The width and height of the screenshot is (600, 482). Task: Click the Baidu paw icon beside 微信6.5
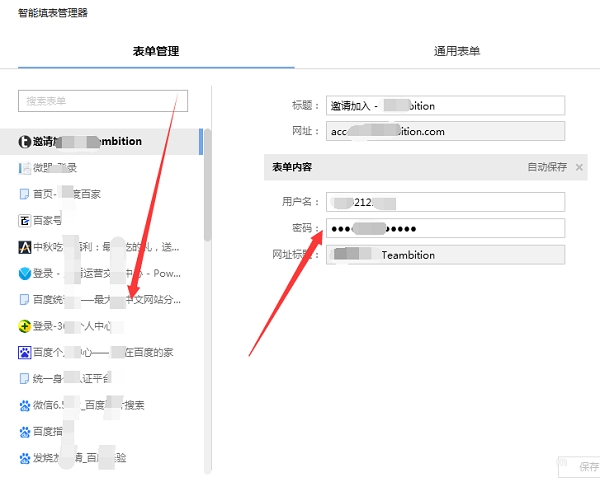click(x=24, y=405)
